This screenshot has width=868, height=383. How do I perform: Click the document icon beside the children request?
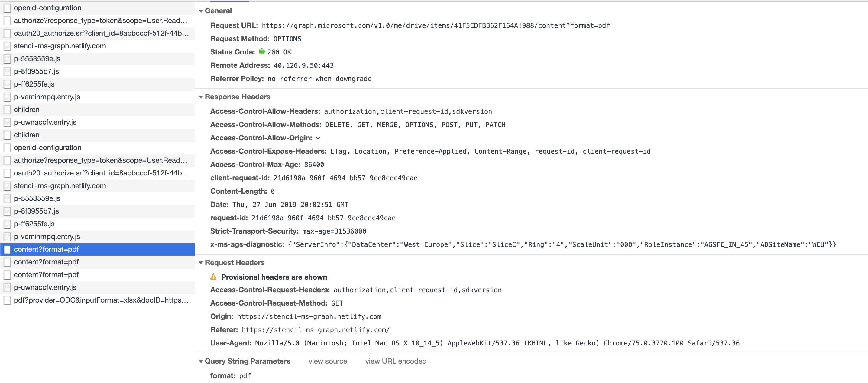[7, 109]
